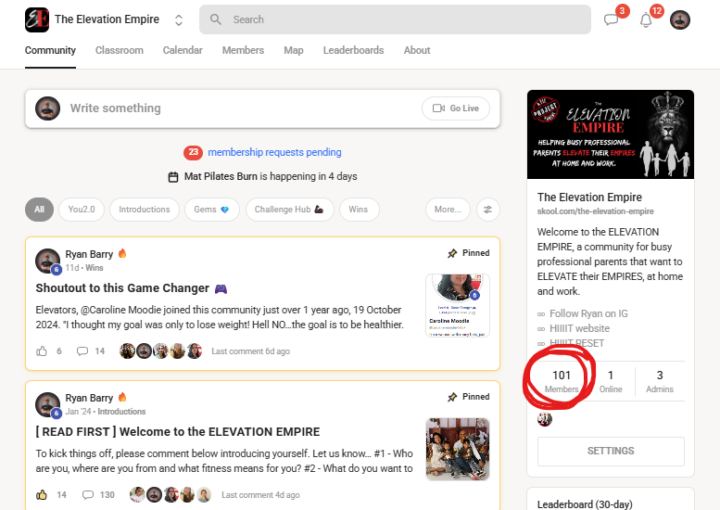Open Wins category link on Shoutout post

pos(94,268)
